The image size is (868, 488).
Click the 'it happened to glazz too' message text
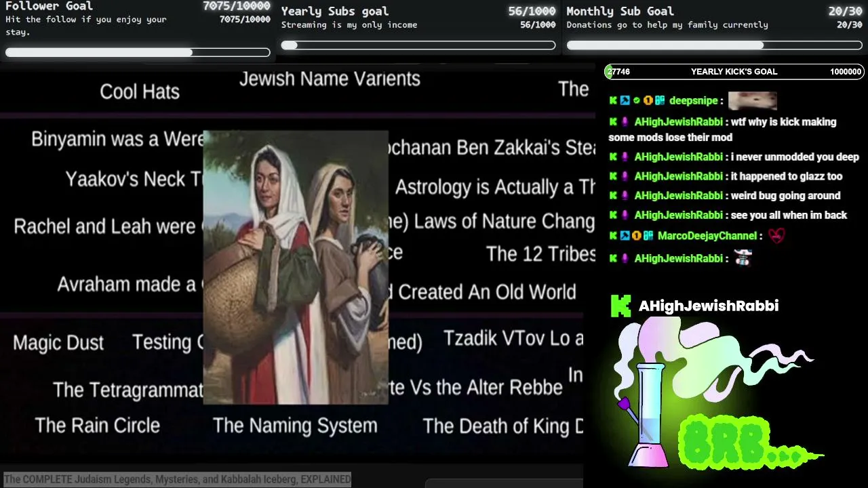click(x=787, y=176)
